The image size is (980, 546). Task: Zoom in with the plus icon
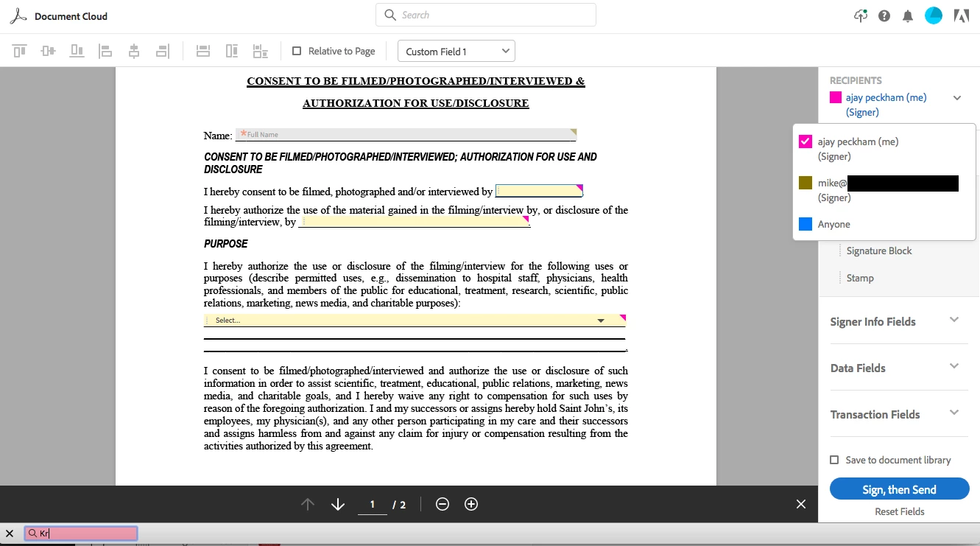click(471, 504)
